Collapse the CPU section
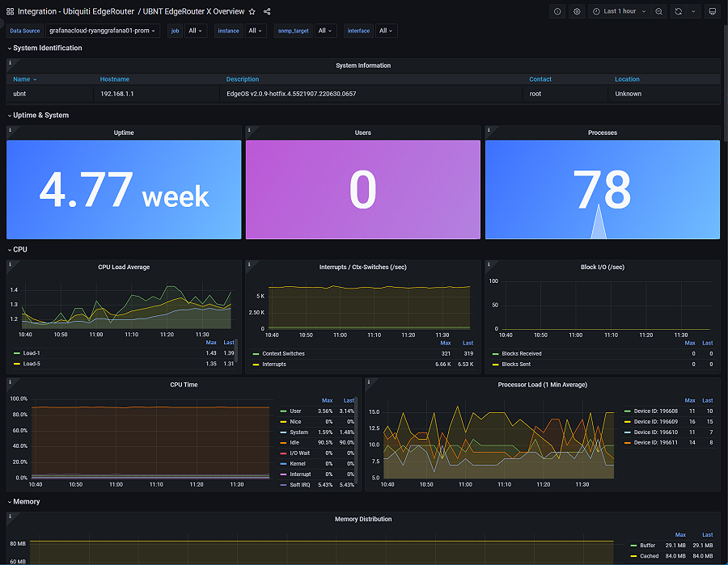The width and height of the screenshot is (728, 565). [x=11, y=250]
